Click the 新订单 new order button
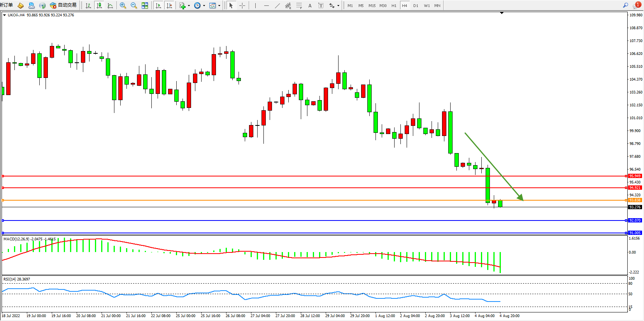Screen dimensions: 644x321 pos(6,5)
